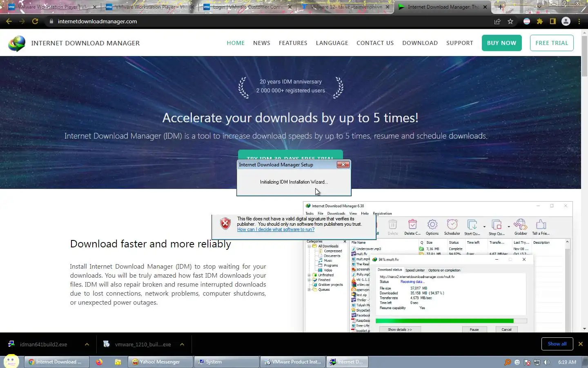Viewport: 588px width, 368px height.
Task: Click the Stop Queue icon in IDM screenshot
Action: pyautogui.click(x=497, y=224)
